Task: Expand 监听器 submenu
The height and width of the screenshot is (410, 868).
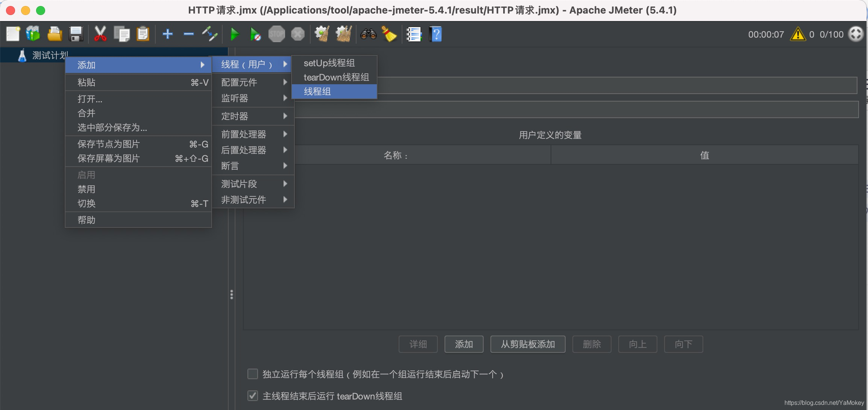Action: point(253,98)
